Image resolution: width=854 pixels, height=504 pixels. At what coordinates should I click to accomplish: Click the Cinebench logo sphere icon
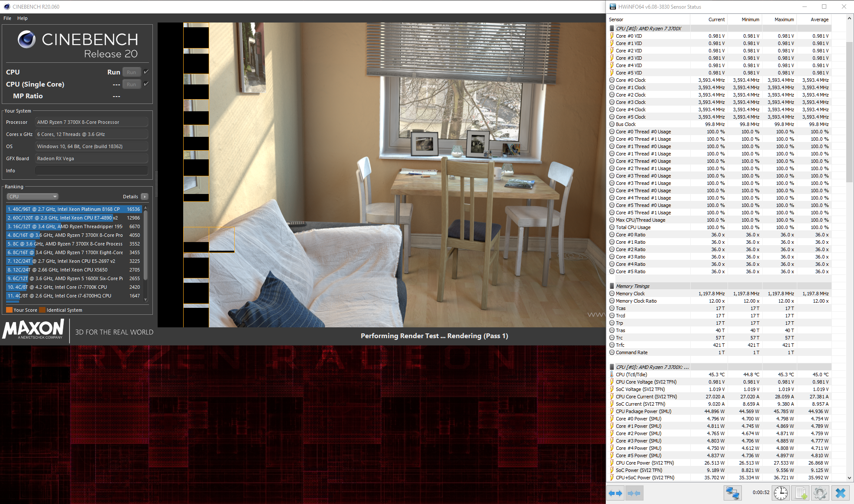(26, 39)
